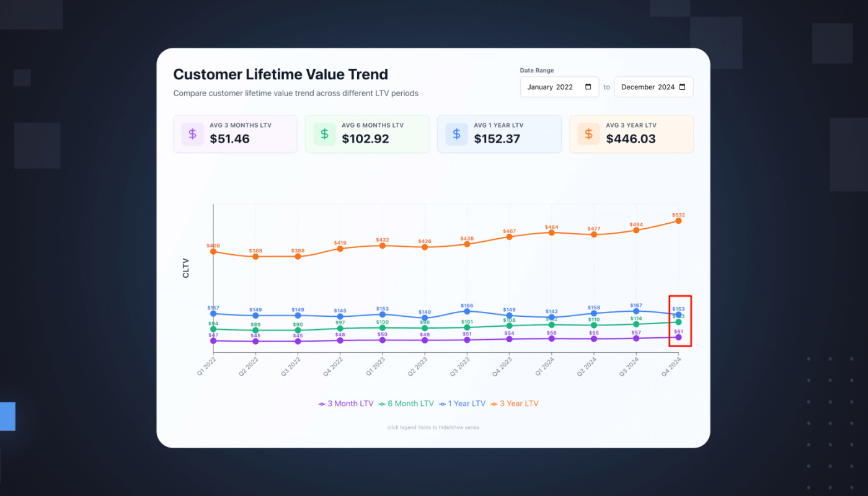
Task: Toggle 3 Month LTV series in legend
Action: click(x=346, y=404)
